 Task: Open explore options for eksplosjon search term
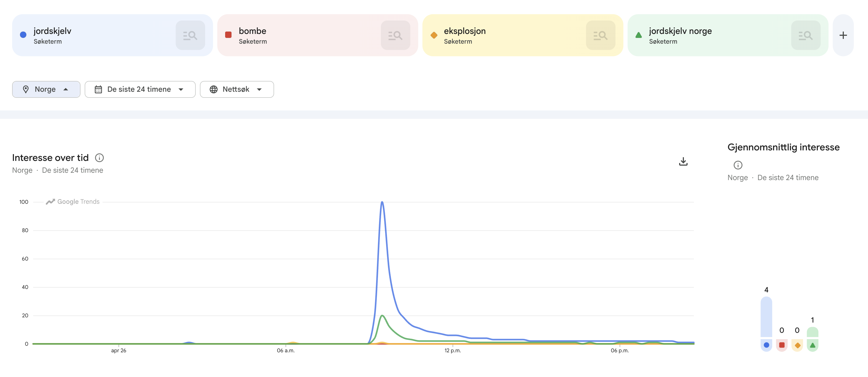[x=601, y=35]
